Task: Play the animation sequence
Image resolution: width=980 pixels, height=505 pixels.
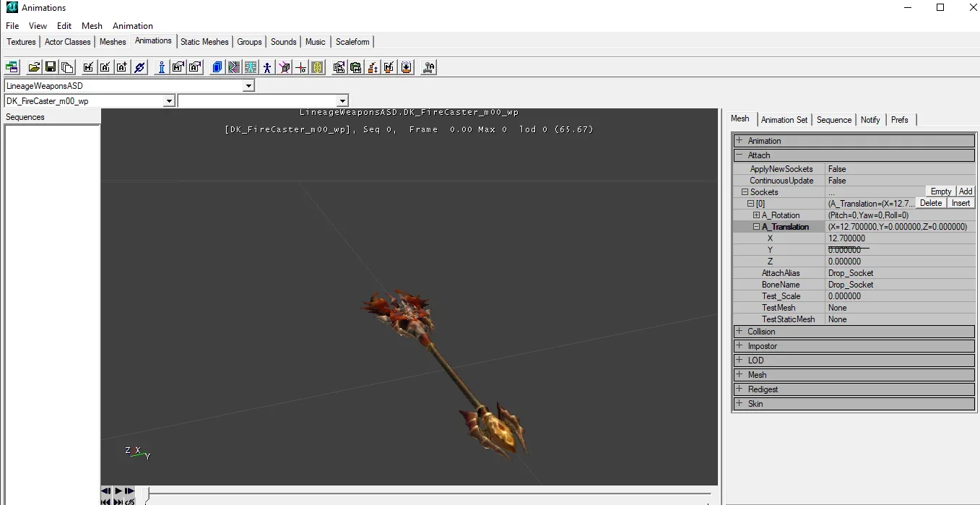Action: coord(118,491)
